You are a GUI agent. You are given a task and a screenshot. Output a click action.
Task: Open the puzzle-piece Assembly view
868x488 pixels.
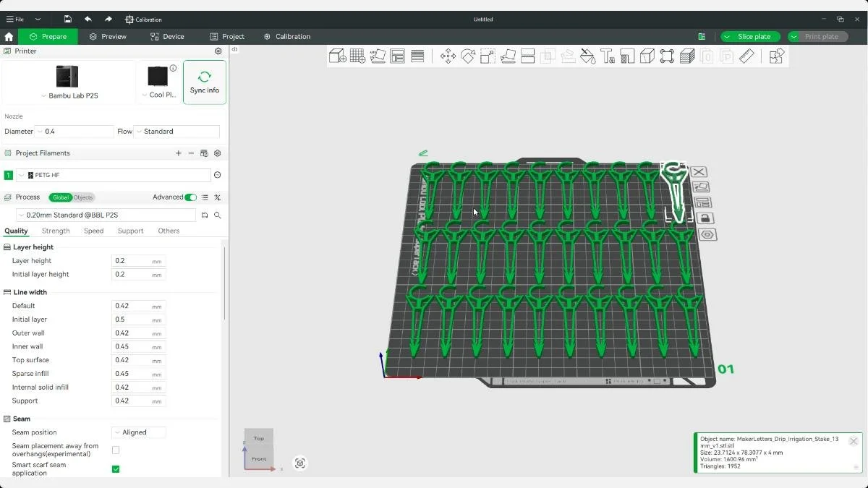pos(776,56)
